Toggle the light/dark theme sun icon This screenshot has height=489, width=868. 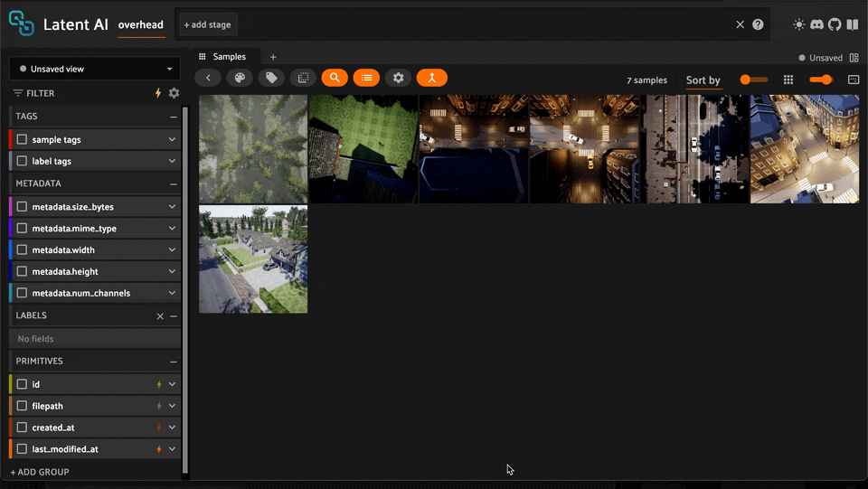click(x=798, y=24)
